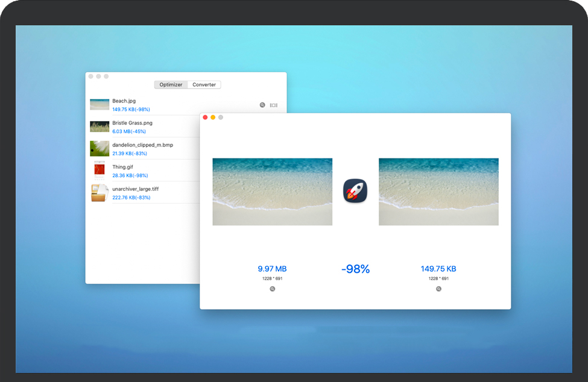Screen dimensions: 588x382
Task: Click the rocket app icon between images
Action: [x=355, y=191]
